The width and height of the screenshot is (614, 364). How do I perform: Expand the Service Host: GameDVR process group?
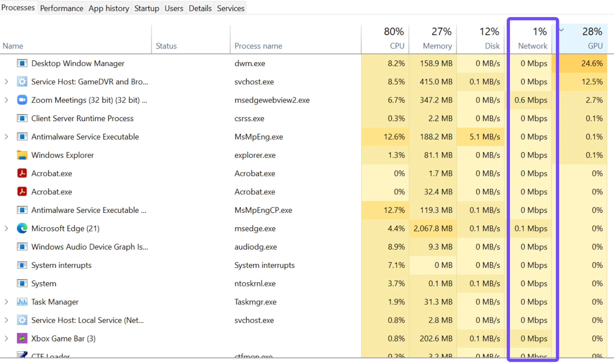pyautogui.click(x=6, y=81)
